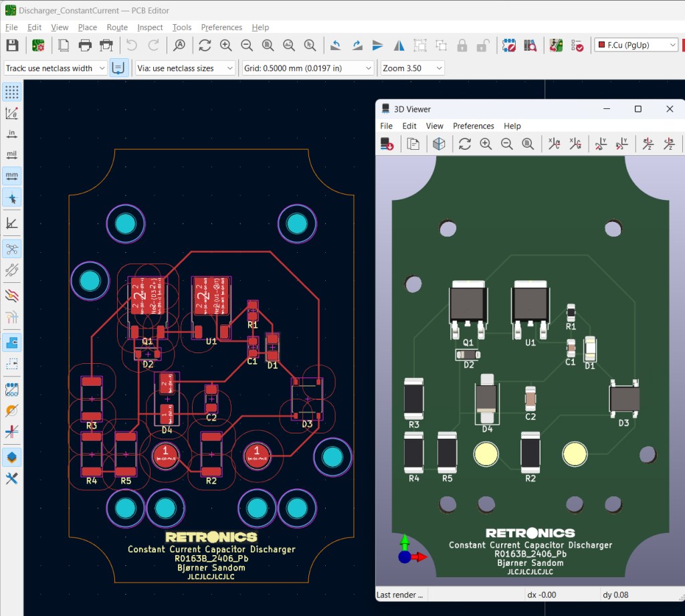Screen dimensions: 685x616
Task: Click the R2 resistor in 3D view
Action: 530,451
